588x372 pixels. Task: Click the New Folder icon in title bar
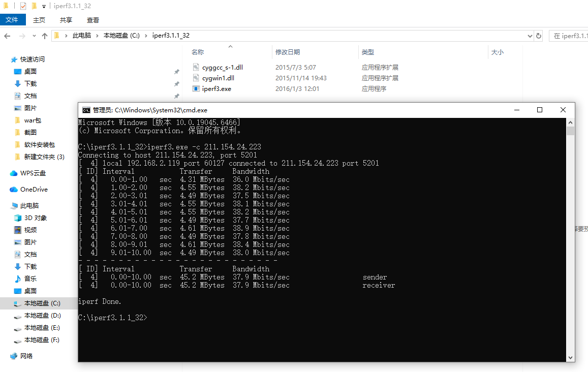coord(34,6)
